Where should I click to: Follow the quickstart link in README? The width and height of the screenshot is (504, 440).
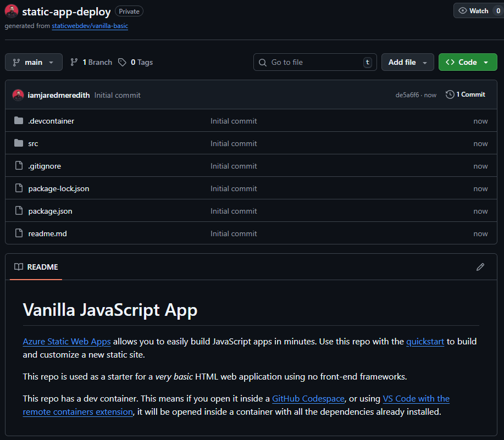[425, 342]
